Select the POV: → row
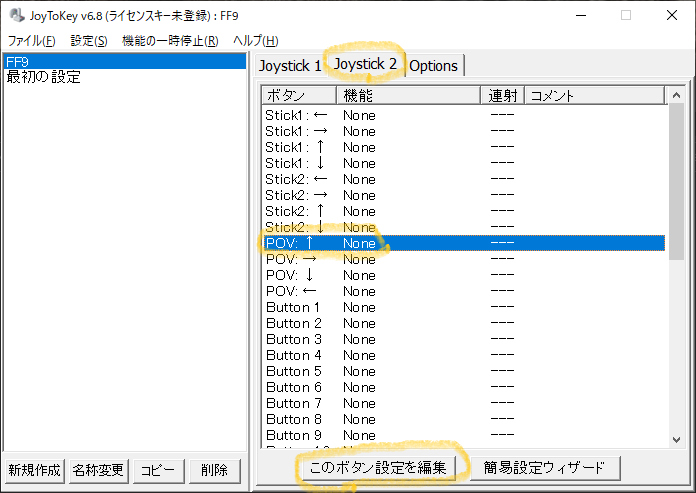This screenshot has width=696, height=493. pos(465,259)
